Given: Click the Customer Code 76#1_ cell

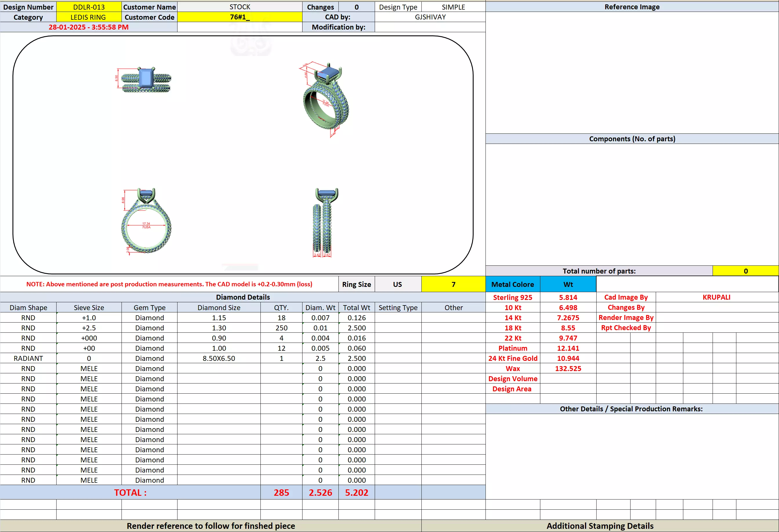Looking at the screenshot, I should coord(239,17).
